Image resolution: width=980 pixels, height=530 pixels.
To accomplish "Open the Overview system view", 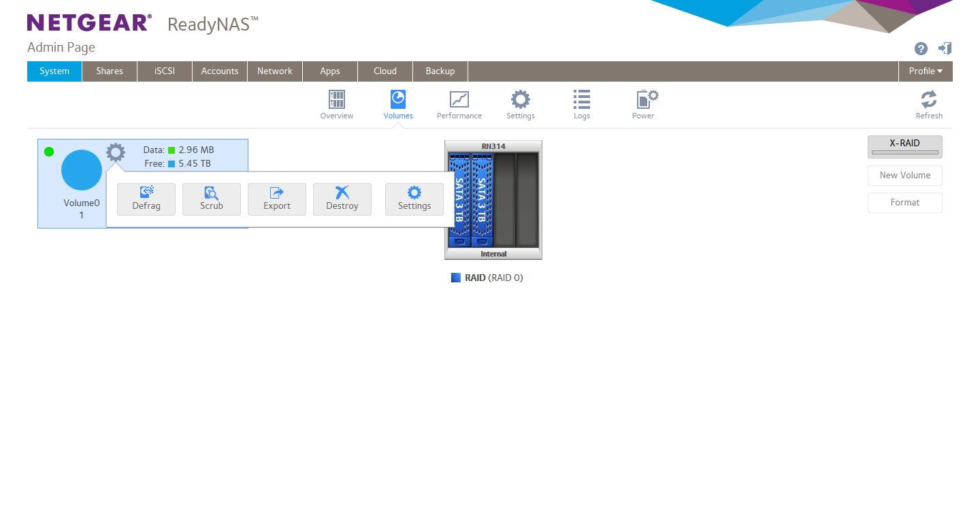I will [x=337, y=105].
